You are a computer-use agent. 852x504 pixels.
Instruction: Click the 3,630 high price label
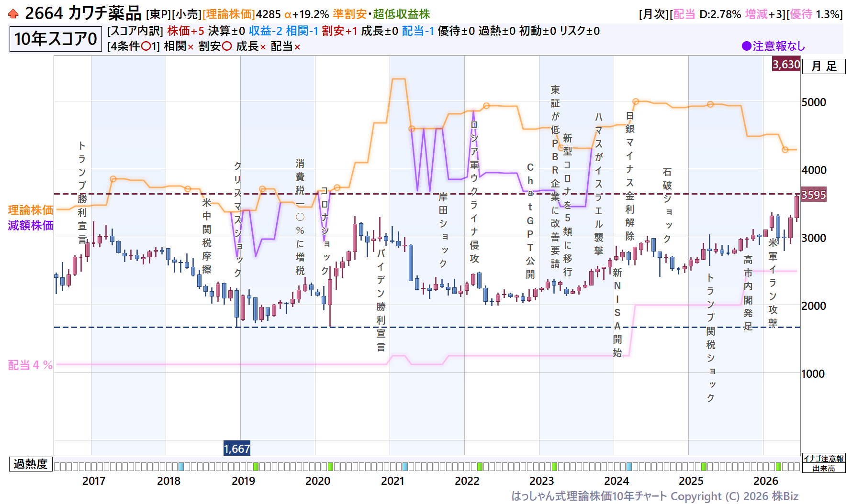[786, 65]
